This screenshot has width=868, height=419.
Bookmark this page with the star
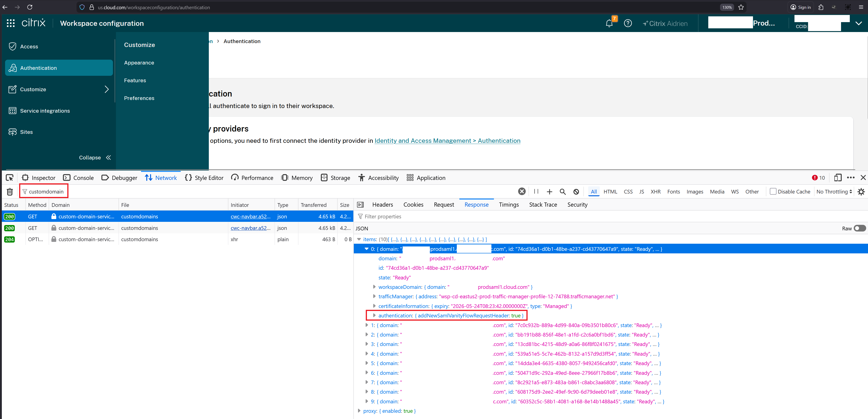[741, 7]
